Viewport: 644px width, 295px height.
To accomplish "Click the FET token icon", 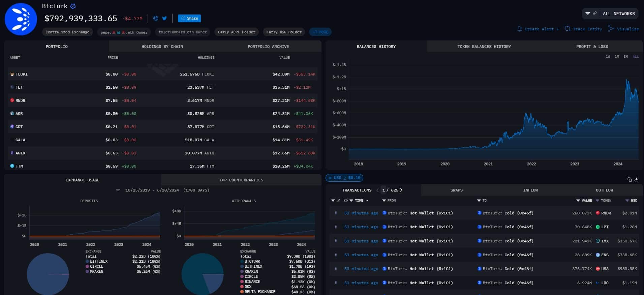I will 12,87.
